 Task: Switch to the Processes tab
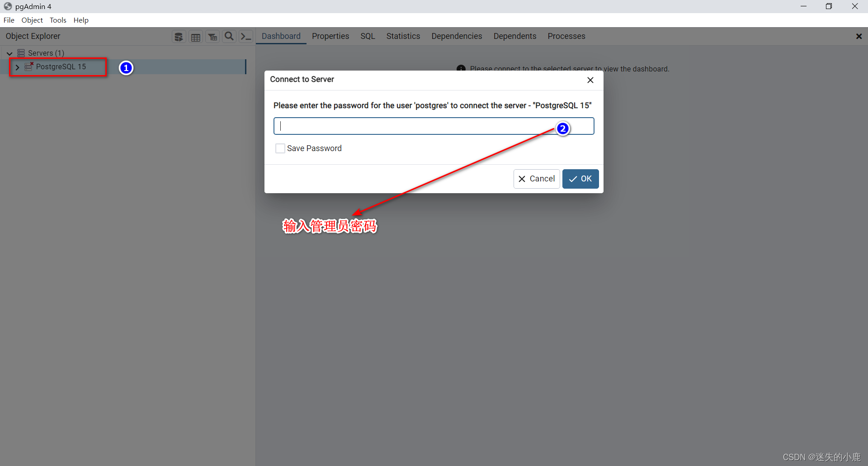tap(566, 36)
